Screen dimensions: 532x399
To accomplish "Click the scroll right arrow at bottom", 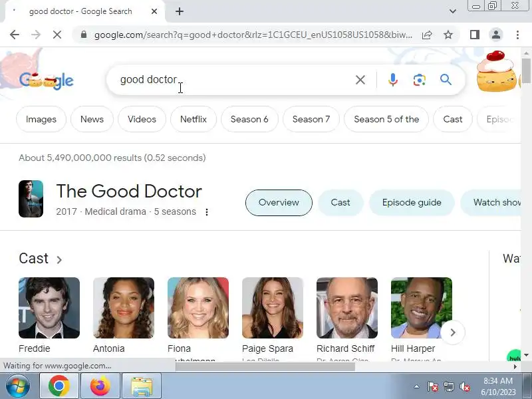I will (515, 367).
